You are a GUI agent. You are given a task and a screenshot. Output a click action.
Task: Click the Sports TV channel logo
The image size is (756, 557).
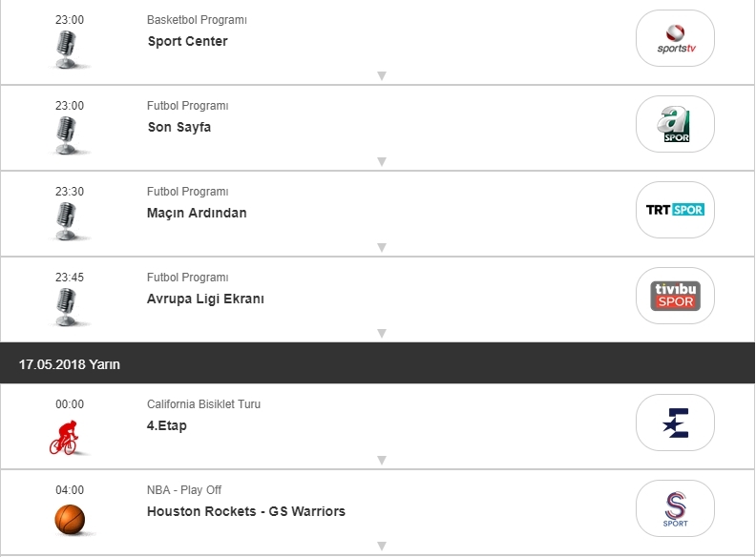click(675, 38)
